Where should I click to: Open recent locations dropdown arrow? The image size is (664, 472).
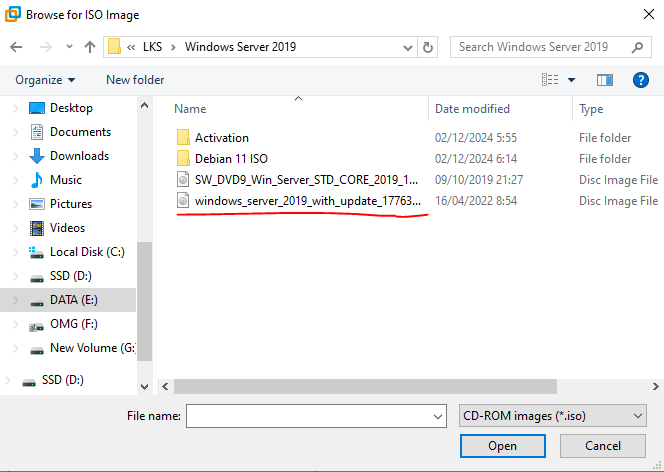tap(69, 47)
